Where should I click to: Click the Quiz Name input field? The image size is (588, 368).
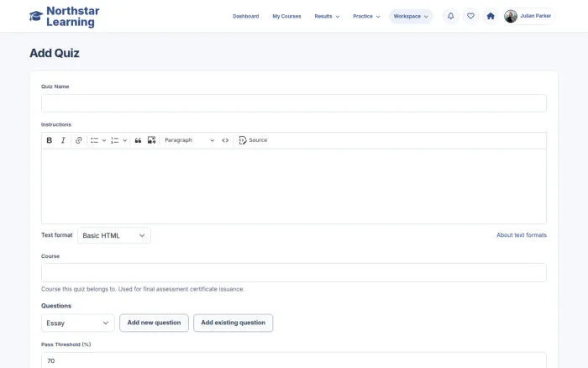click(294, 103)
